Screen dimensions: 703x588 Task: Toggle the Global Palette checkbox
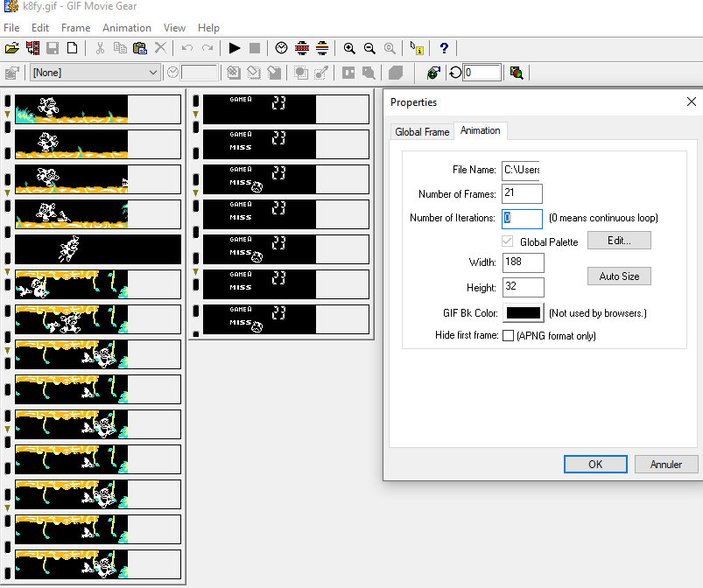pos(507,241)
